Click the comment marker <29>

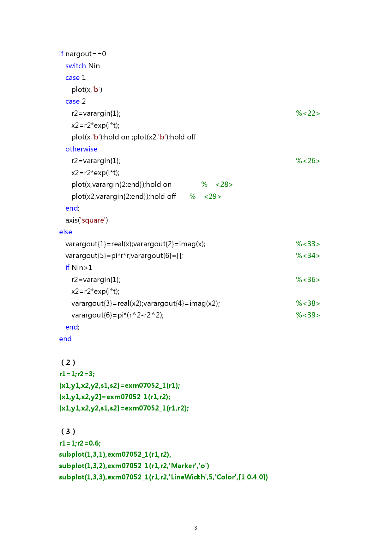click(213, 197)
